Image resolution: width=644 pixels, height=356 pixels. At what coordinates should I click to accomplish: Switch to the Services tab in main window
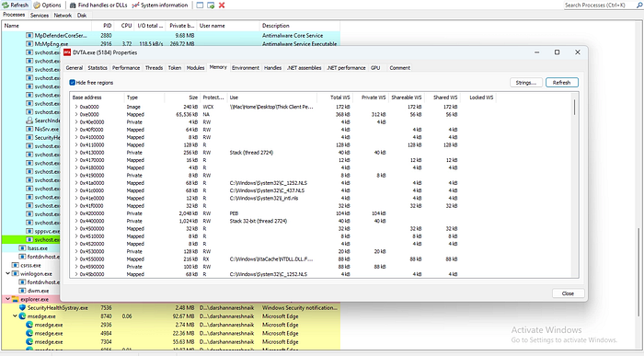coord(40,16)
